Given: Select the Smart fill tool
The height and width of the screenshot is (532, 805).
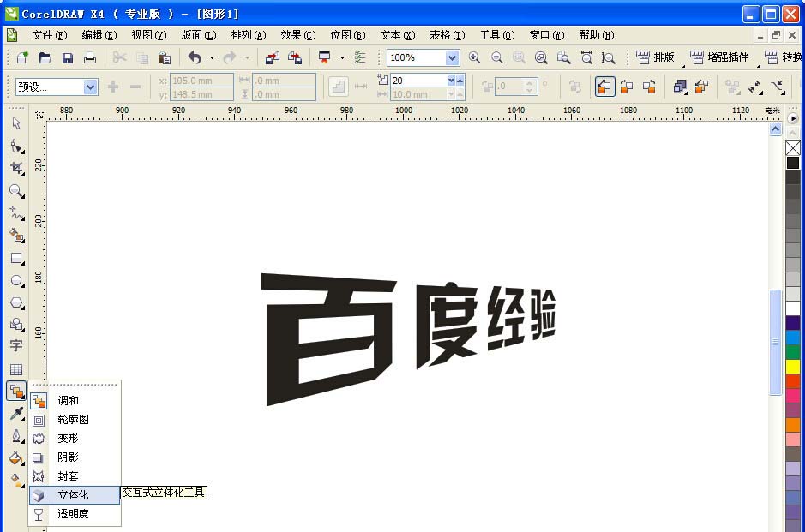Looking at the screenshot, I should click(x=16, y=236).
